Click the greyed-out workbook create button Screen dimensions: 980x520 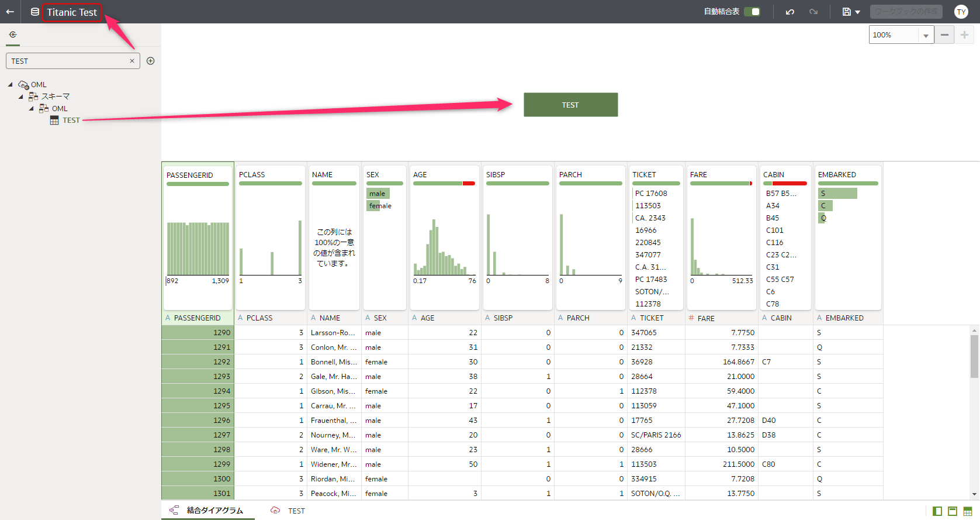pos(906,12)
